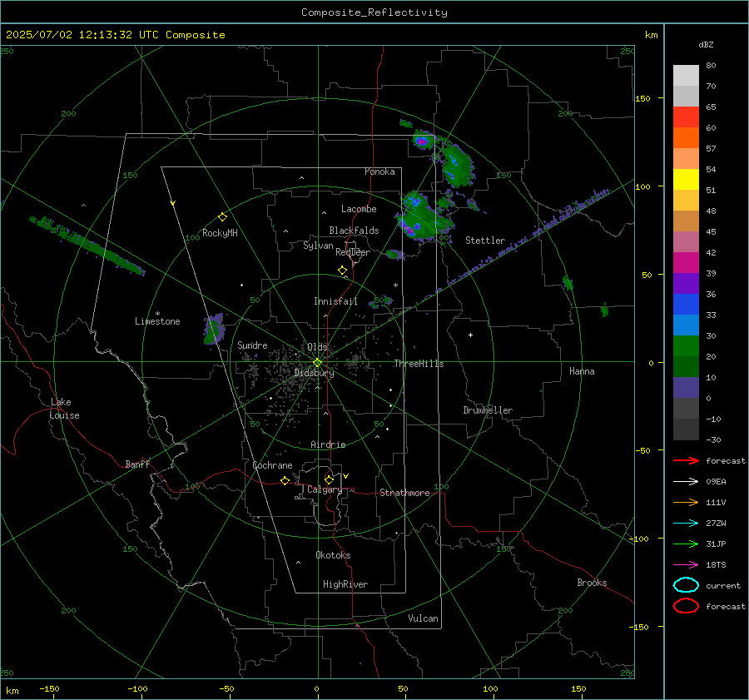Image resolution: width=749 pixels, height=700 pixels.
Task: Click the red swatch in dBZ scale
Action: [686, 117]
